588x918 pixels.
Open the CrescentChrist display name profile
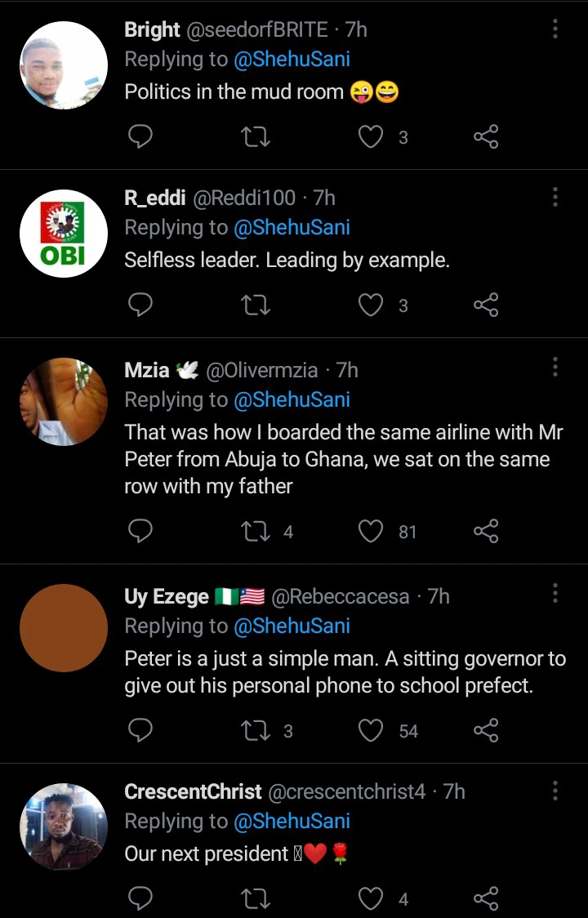[x=193, y=791]
